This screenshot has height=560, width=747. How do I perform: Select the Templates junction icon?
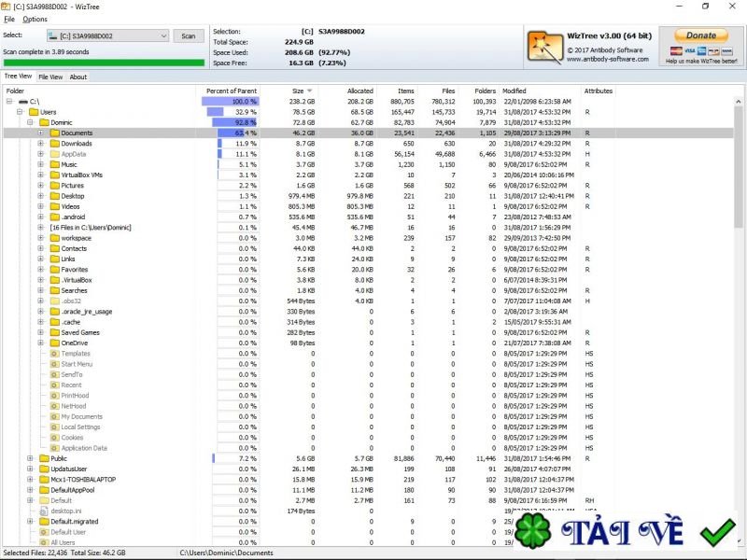pyautogui.click(x=54, y=354)
